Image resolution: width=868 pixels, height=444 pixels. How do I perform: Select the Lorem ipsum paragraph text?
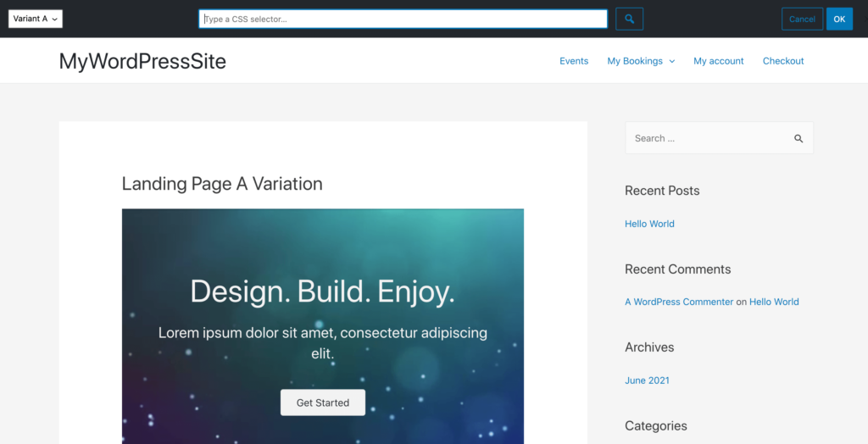click(x=323, y=342)
